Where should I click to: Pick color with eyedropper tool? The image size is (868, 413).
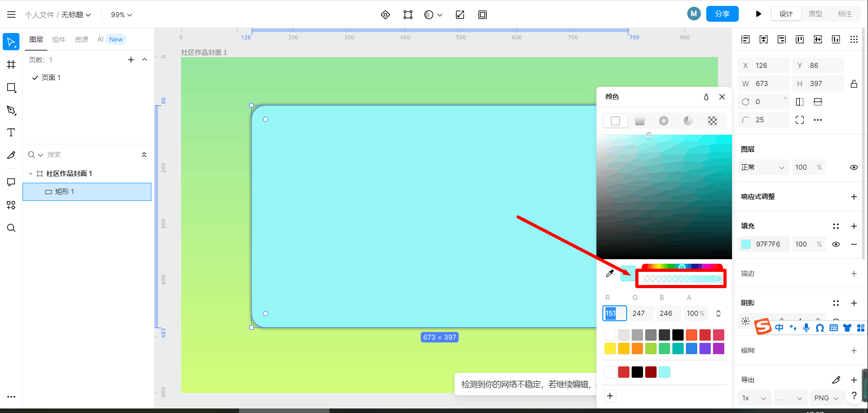coord(610,273)
